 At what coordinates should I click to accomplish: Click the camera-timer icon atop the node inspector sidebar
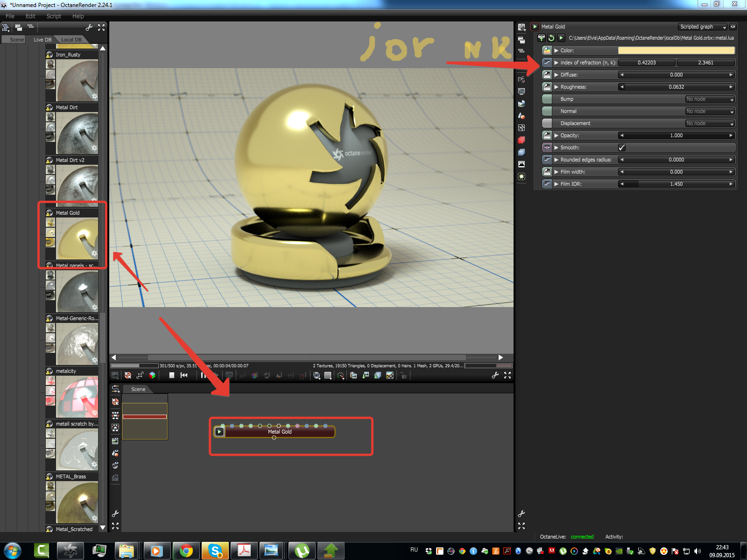pyautogui.click(x=521, y=28)
